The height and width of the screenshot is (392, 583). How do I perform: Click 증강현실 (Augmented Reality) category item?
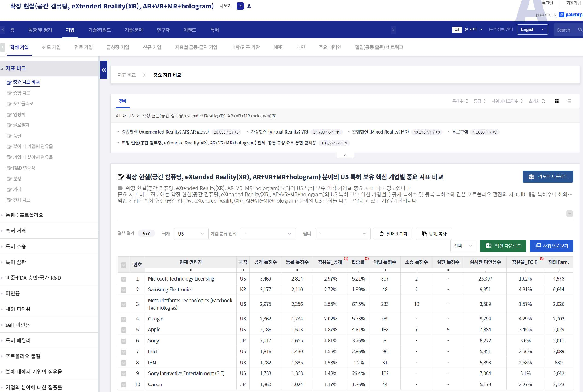[165, 132]
